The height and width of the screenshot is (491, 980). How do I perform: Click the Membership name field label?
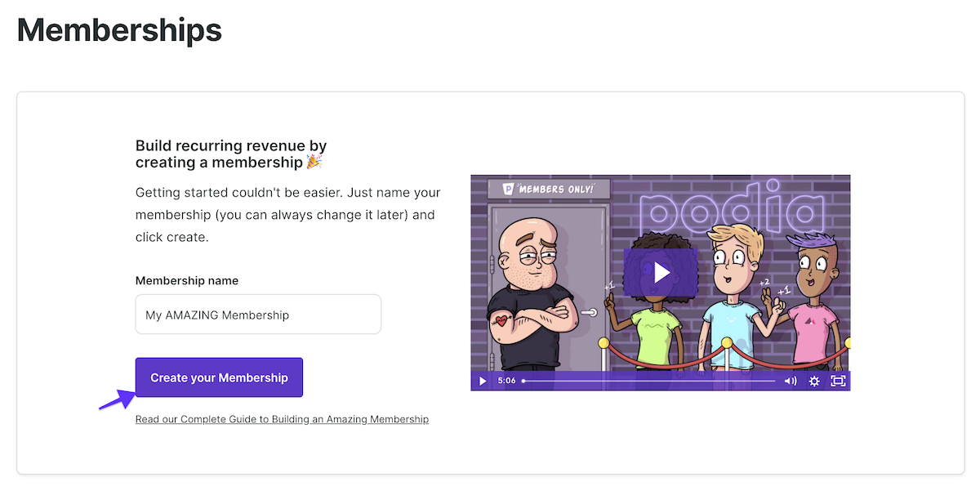coord(187,280)
